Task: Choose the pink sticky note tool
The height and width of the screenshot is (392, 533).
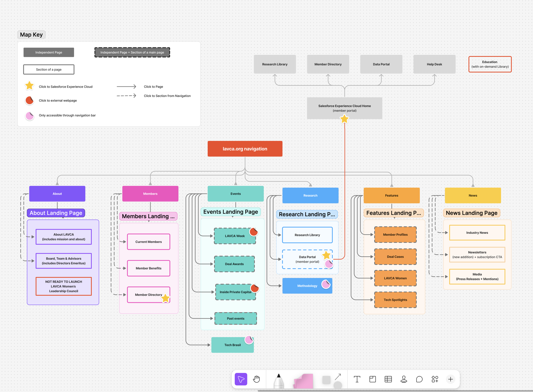Action: [x=303, y=381]
